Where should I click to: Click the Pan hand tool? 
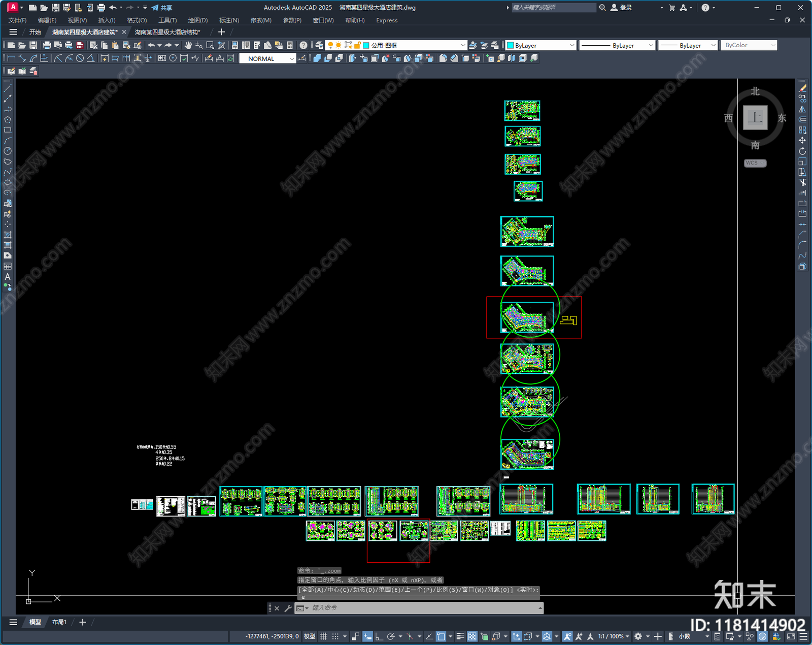pos(188,45)
